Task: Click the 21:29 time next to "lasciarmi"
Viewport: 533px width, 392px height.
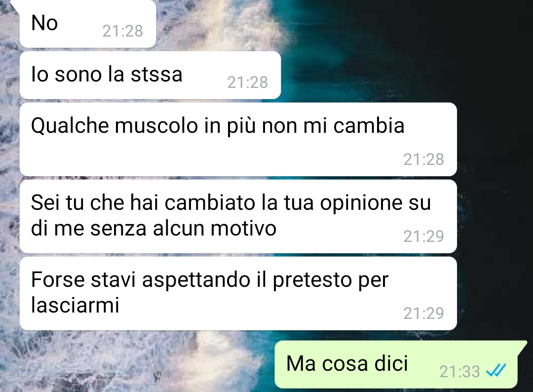Action: [423, 313]
